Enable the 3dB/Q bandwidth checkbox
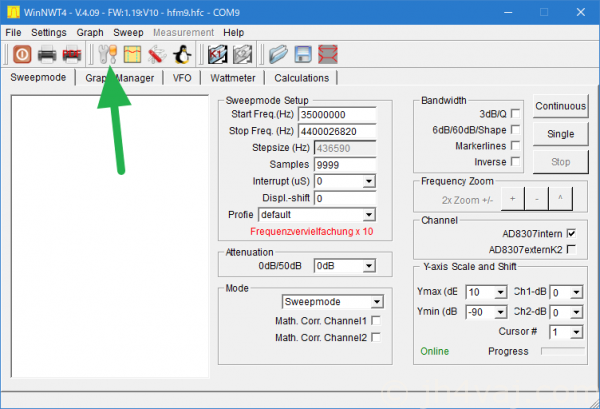This screenshot has width=600, height=409. [x=515, y=114]
